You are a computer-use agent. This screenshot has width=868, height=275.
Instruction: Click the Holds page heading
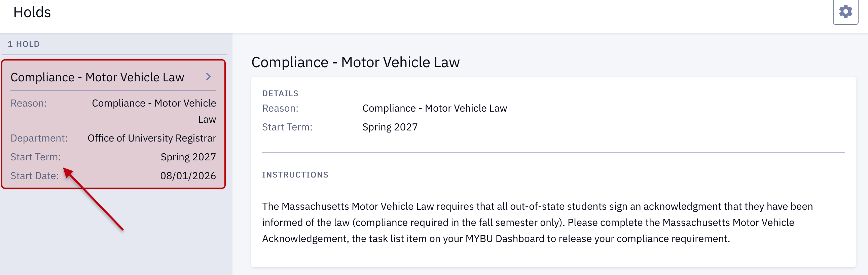32,12
